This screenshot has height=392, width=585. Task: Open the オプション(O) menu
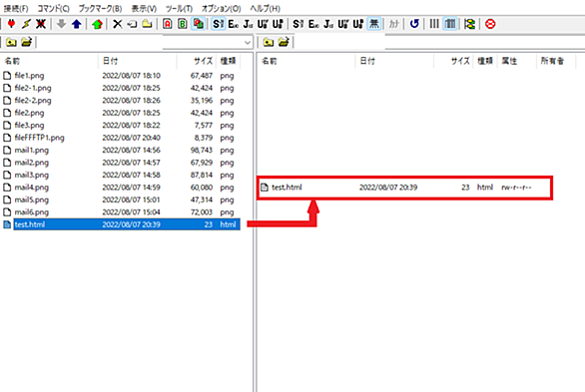click(x=222, y=8)
